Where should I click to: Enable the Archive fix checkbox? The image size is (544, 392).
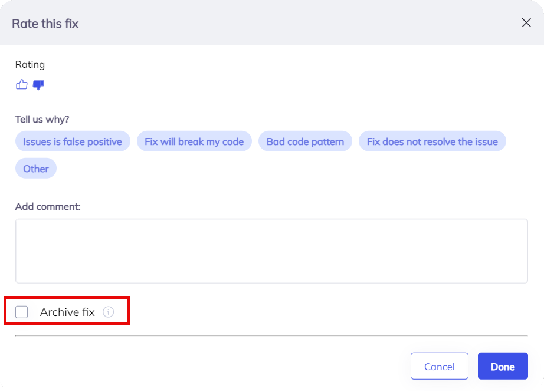22,312
